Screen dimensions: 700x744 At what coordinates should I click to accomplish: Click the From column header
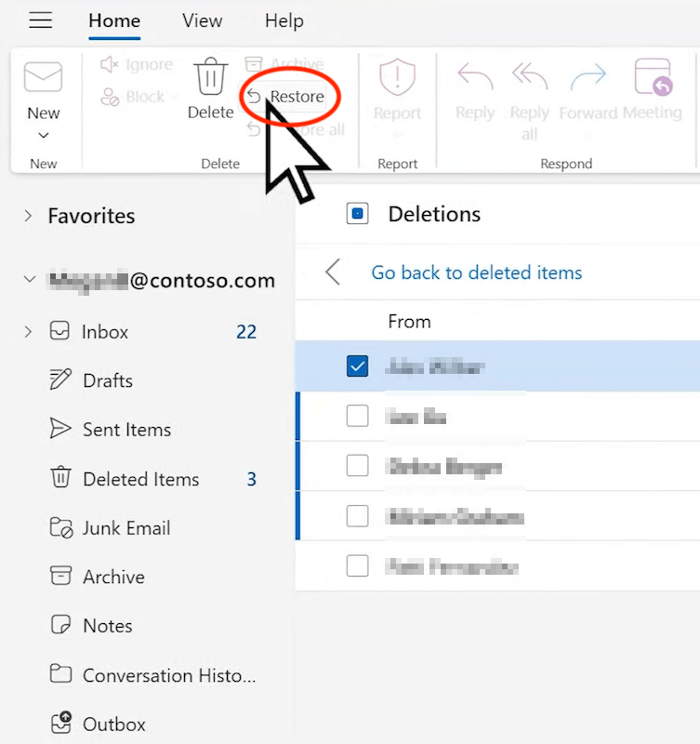[409, 322]
